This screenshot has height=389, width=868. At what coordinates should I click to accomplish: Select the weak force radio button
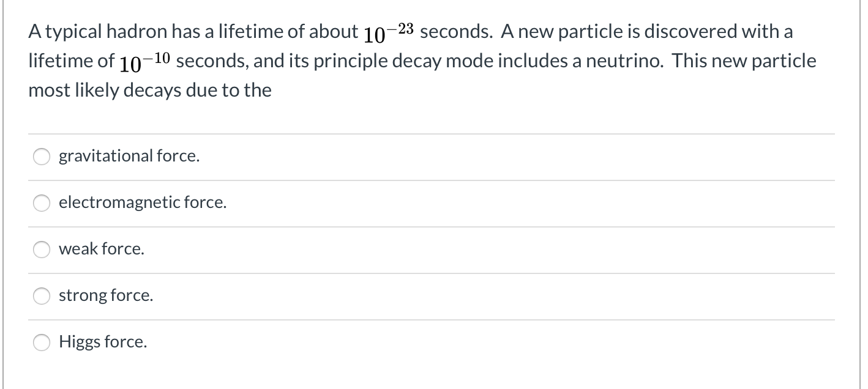pyautogui.click(x=41, y=250)
